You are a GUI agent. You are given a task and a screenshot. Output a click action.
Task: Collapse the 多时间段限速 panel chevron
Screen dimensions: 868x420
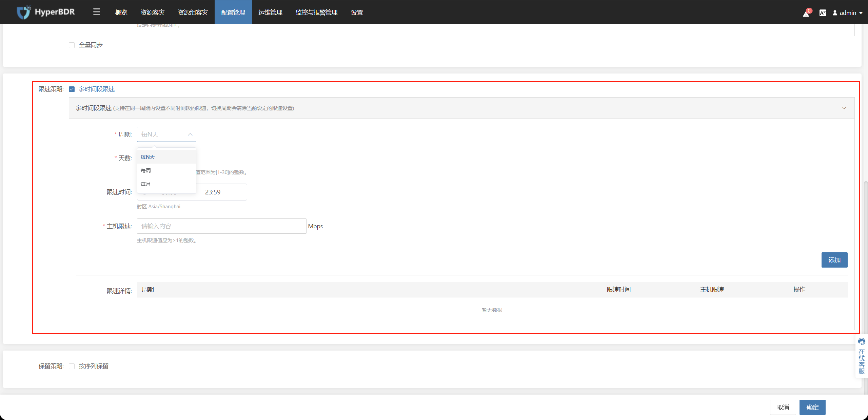coord(844,108)
